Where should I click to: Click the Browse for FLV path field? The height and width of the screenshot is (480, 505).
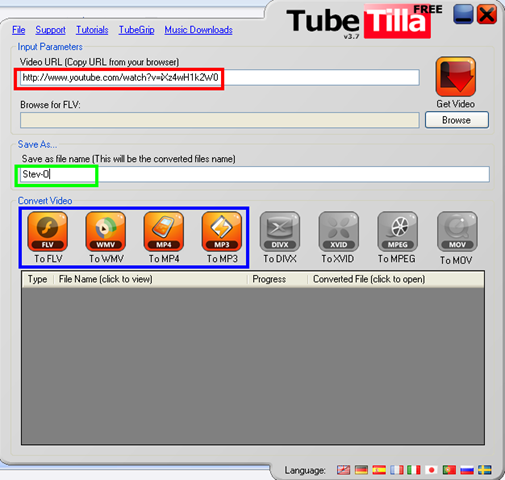pyautogui.click(x=219, y=120)
